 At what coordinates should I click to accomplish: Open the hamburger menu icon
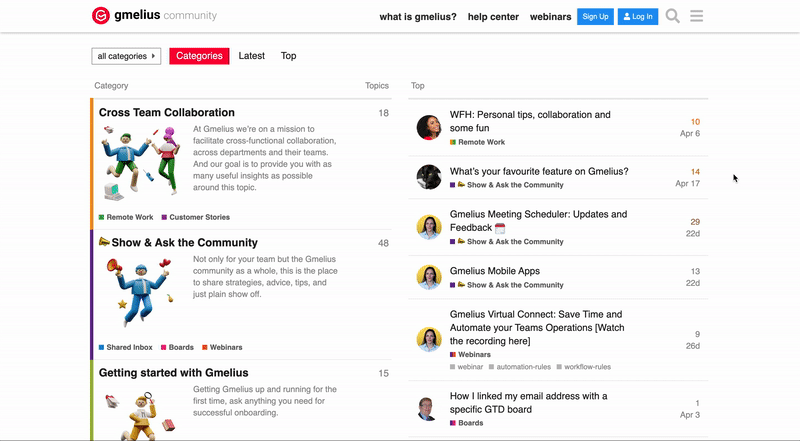tap(696, 16)
